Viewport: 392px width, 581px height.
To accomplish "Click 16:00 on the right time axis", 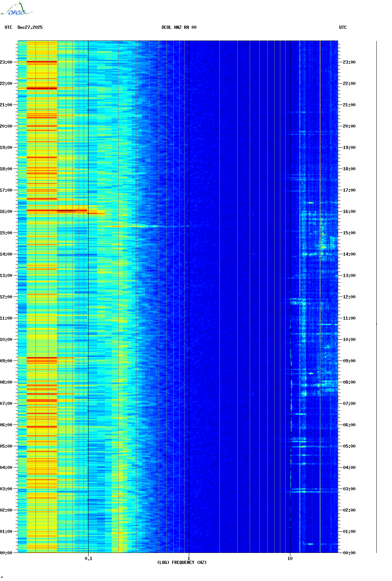I will click(349, 212).
